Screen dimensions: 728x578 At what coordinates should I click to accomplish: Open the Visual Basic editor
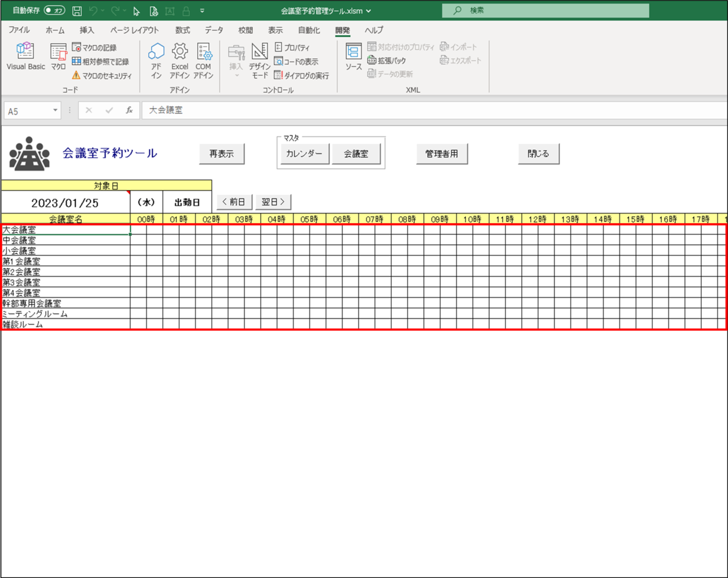(x=25, y=58)
